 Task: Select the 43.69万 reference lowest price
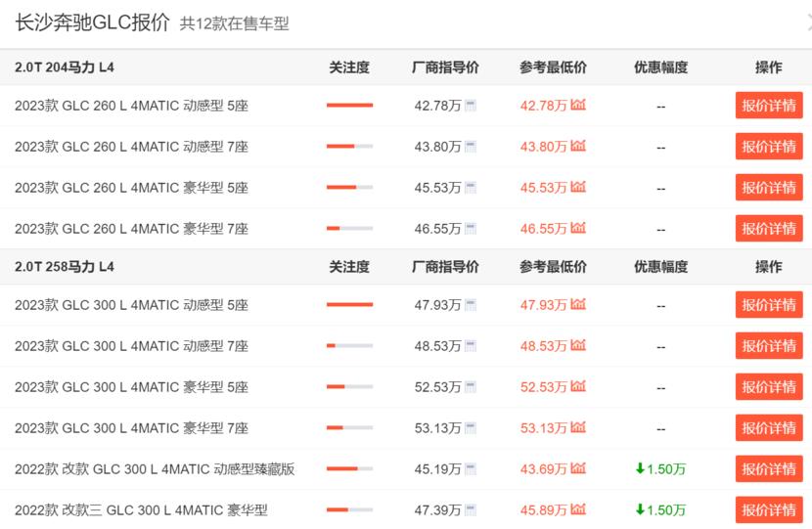click(544, 469)
